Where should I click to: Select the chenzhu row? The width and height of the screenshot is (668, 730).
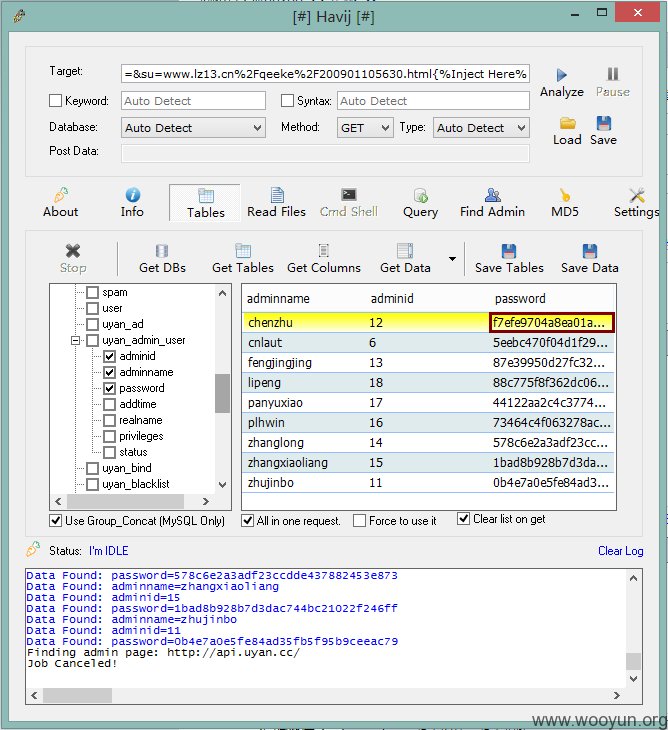tap(428, 322)
